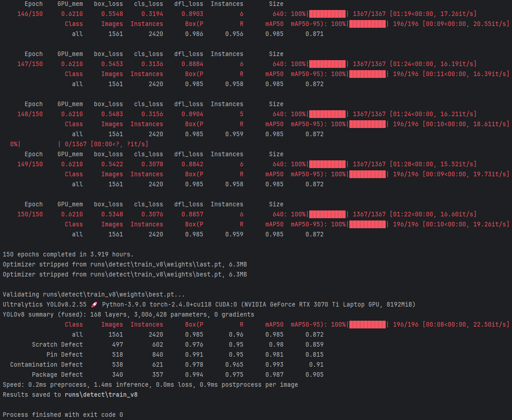This screenshot has width=512, height=420.
Task: Click the 'Process finished with exit code 0' message
Action: click(62, 415)
